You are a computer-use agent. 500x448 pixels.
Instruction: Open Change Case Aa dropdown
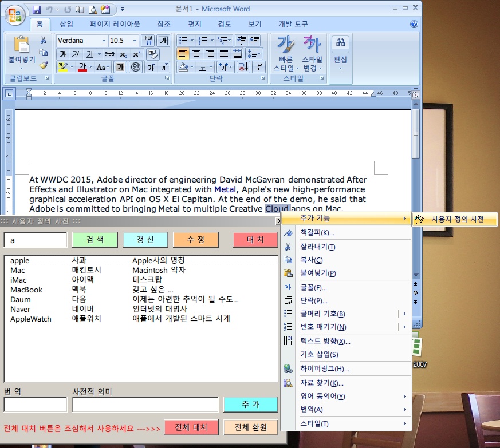(103, 67)
